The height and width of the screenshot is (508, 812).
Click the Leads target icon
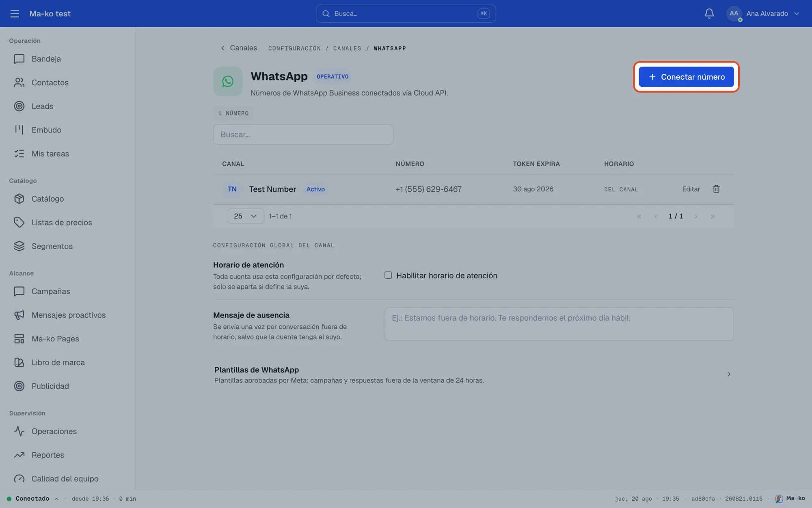coord(19,106)
